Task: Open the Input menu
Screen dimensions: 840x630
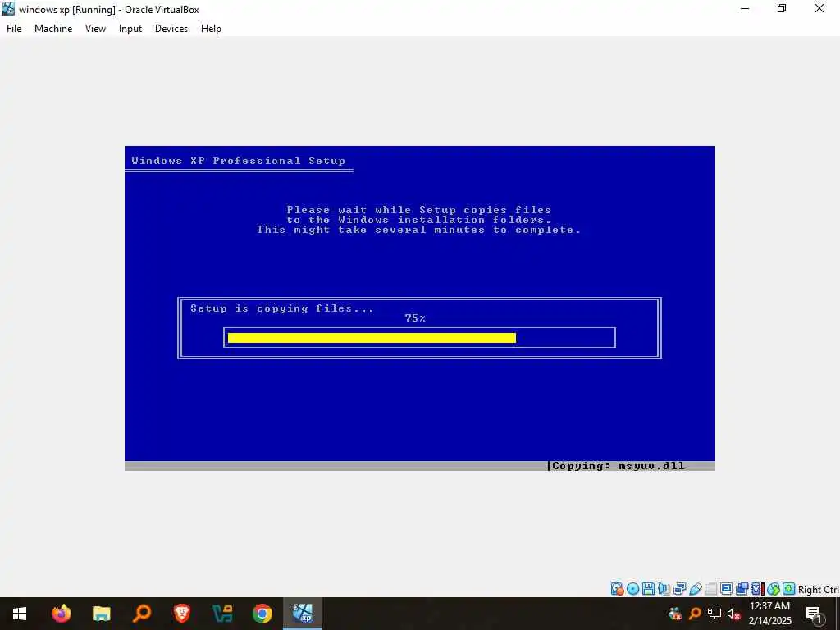Action: (x=130, y=29)
